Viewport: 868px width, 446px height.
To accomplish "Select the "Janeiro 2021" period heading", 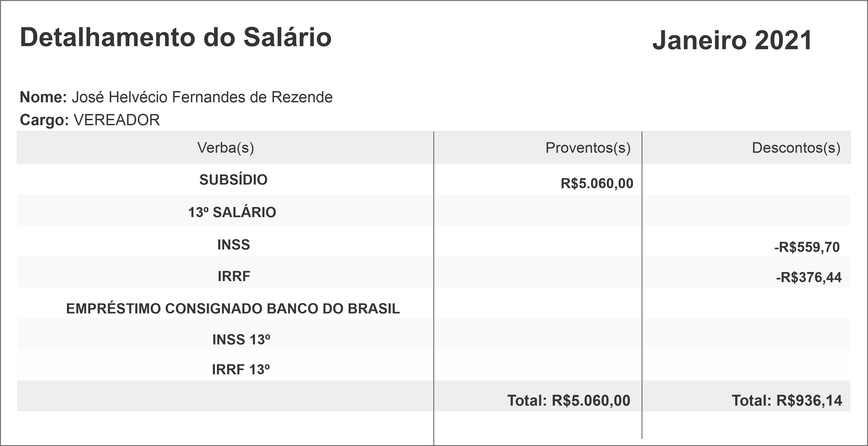I will (732, 40).
